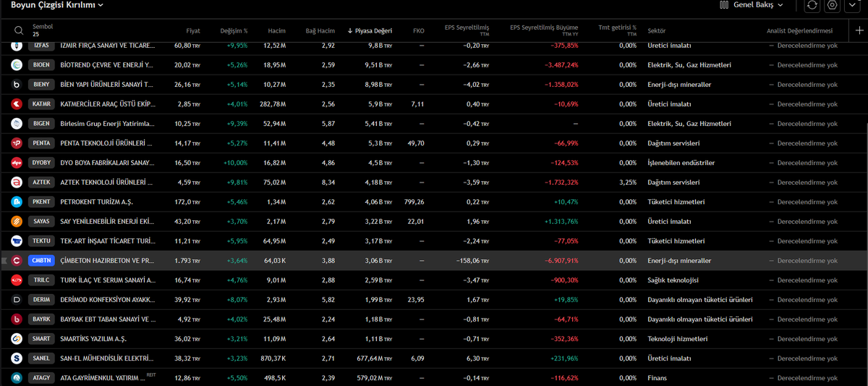Expand the chevron menu next to settings
This screenshot has width=868, height=386.
pos(853,5)
